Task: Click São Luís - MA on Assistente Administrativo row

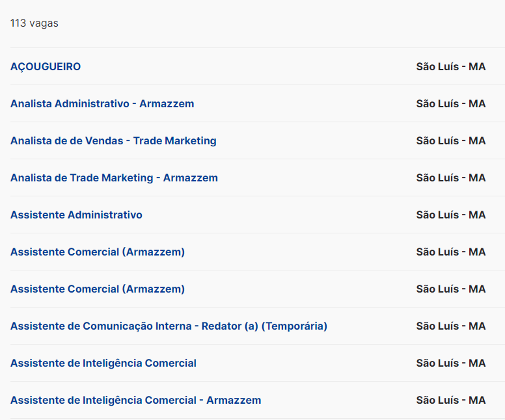Action: click(x=451, y=215)
